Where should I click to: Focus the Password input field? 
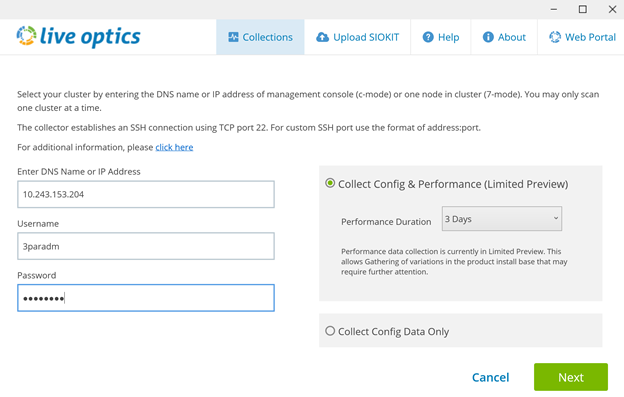point(146,298)
